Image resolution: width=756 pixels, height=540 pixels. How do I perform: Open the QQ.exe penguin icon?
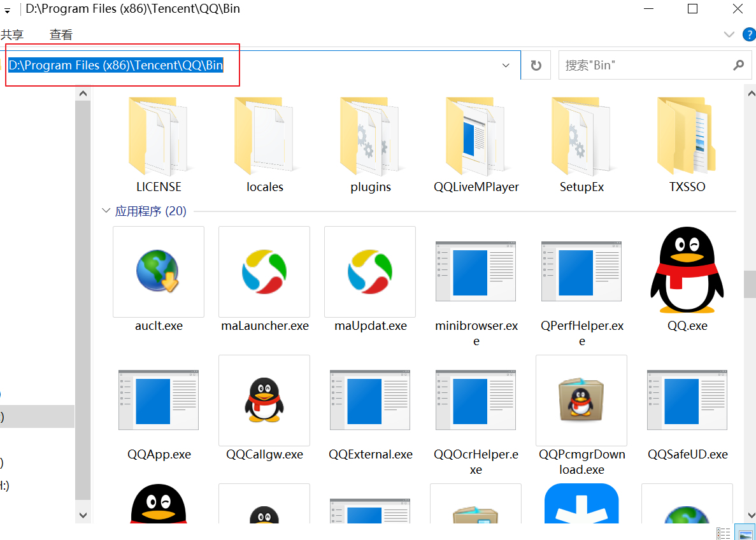tap(687, 271)
